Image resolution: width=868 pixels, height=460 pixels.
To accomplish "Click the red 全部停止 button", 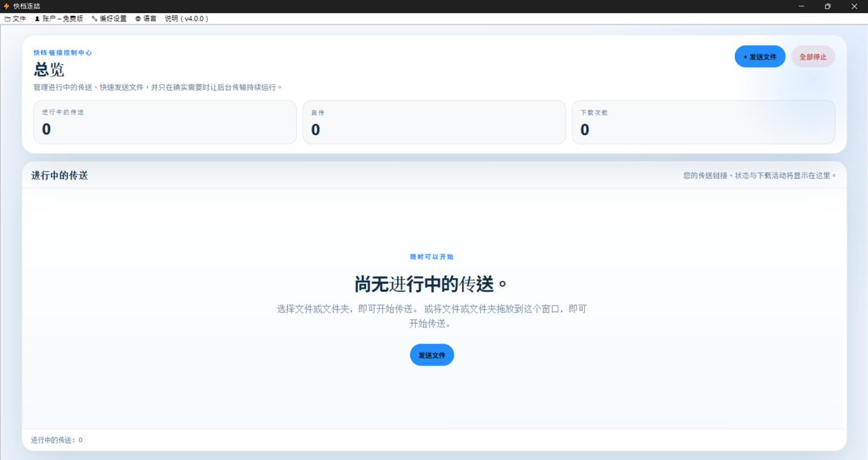I will 813,57.
